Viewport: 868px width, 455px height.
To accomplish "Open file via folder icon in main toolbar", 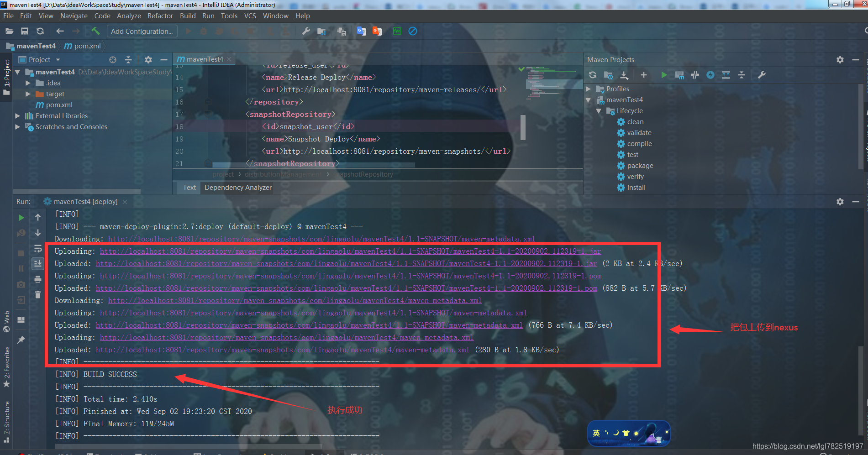I will 9,31.
